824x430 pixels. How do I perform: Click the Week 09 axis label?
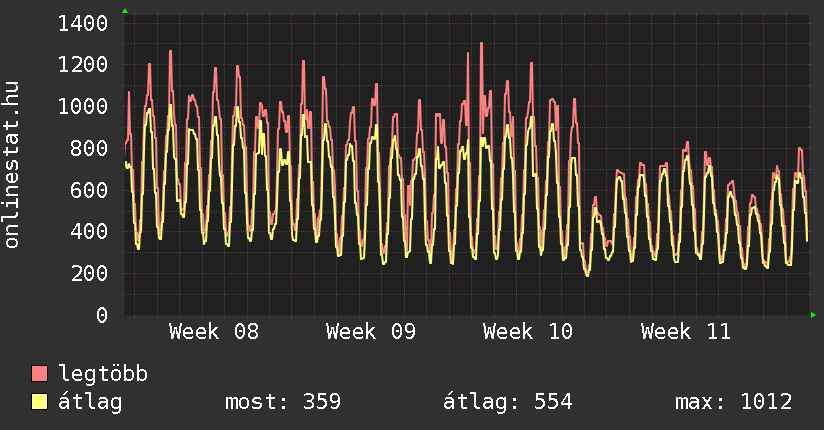click(371, 332)
